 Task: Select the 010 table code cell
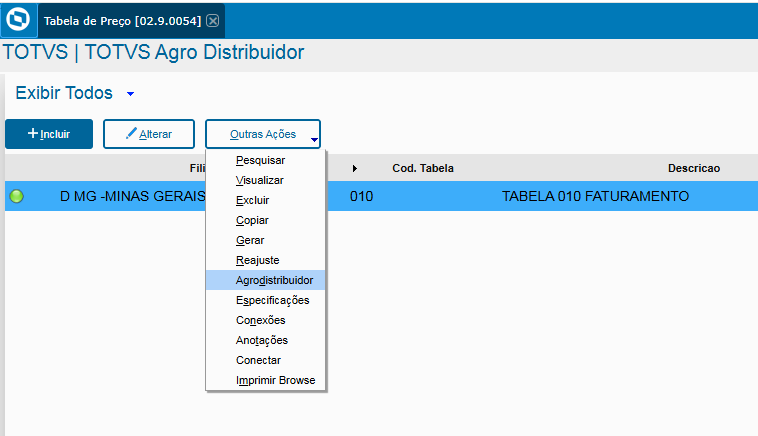(362, 196)
